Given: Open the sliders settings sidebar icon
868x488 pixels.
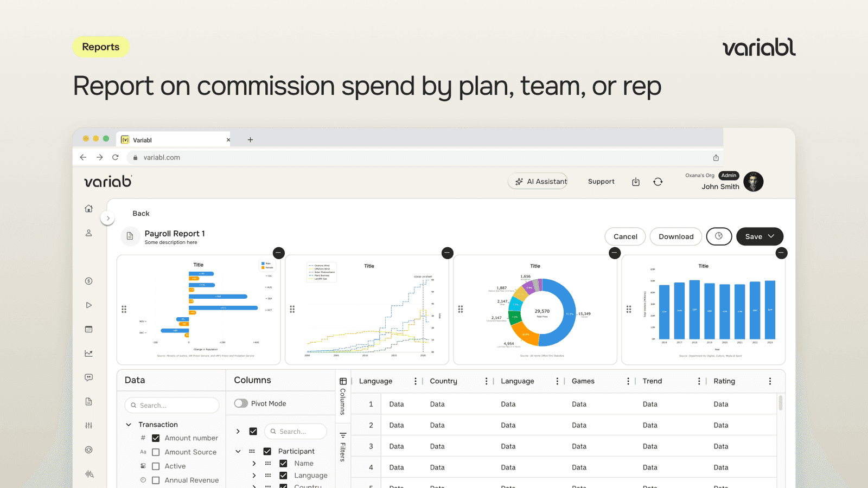Looking at the screenshot, I should coord(89,426).
